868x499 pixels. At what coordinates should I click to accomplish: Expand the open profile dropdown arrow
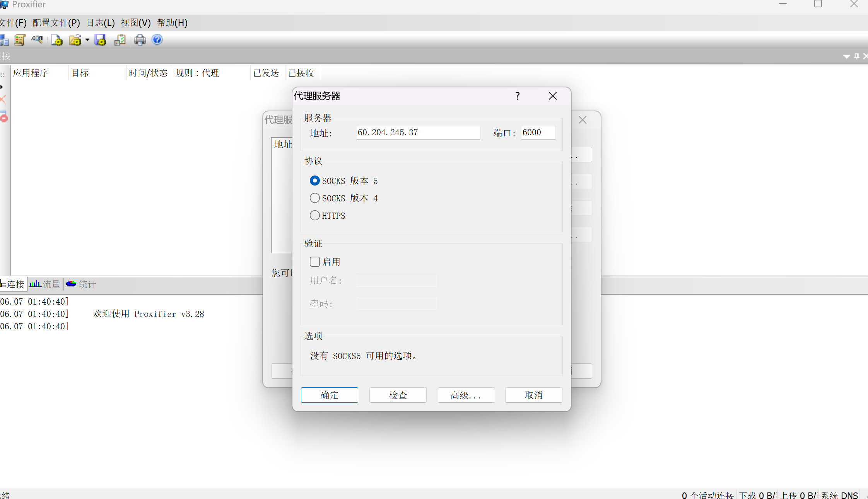pyautogui.click(x=87, y=40)
